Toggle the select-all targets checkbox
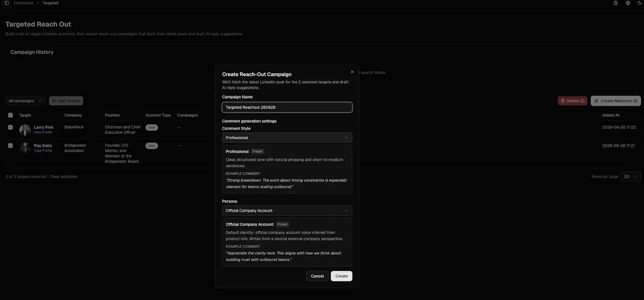The image size is (644, 300). click(x=10, y=115)
